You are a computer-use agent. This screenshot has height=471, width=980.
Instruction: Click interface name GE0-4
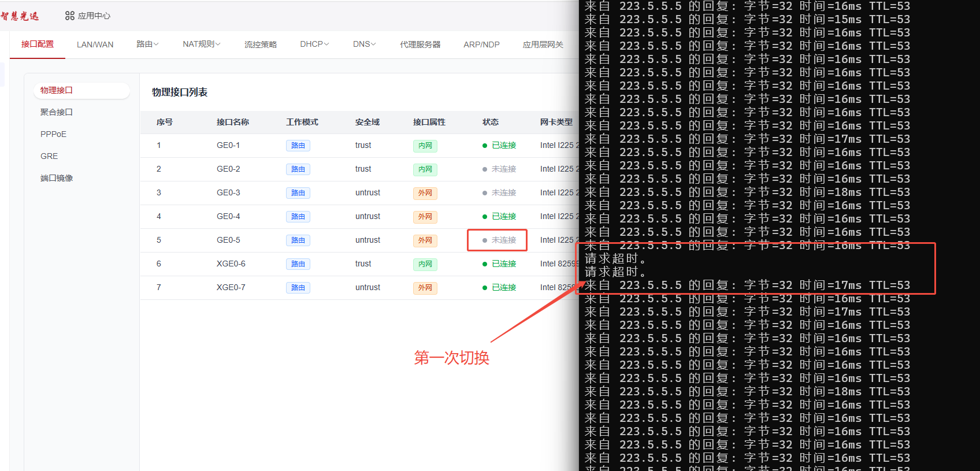pos(228,216)
